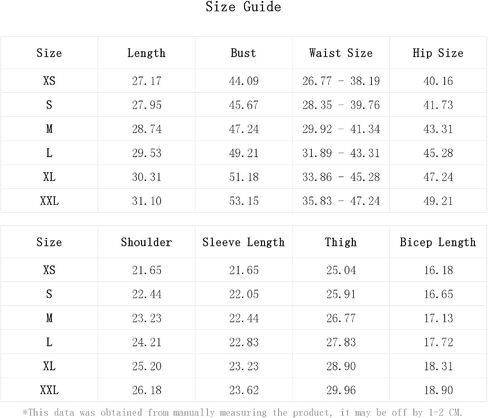488x418 pixels.
Task: Click the measurement disclaimer footnote
Action: pyautogui.click(x=242, y=413)
